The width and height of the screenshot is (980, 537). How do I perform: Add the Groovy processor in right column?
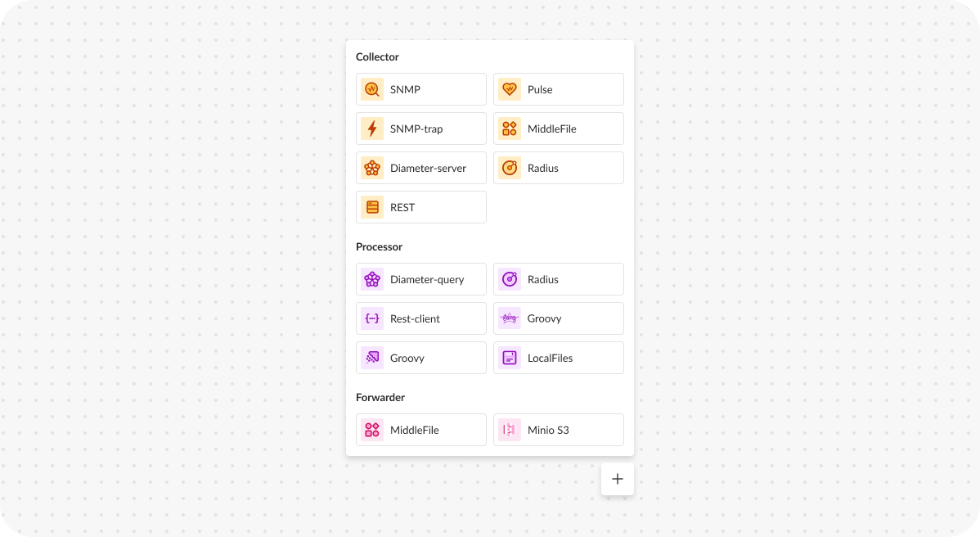[x=558, y=318]
